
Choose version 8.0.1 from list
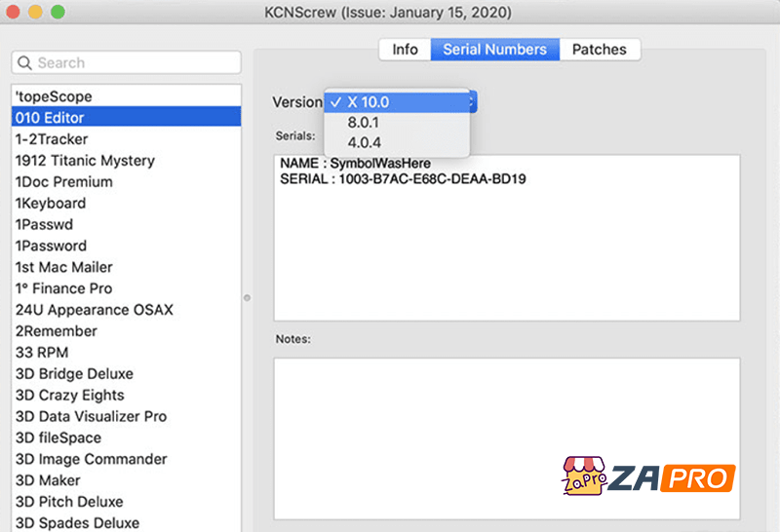pyautogui.click(x=363, y=123)
